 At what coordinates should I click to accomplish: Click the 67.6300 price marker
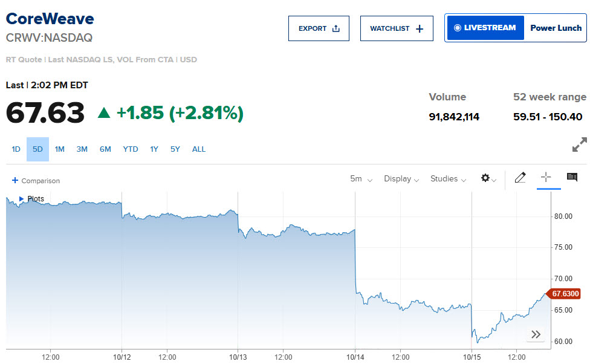coord(563,294)
